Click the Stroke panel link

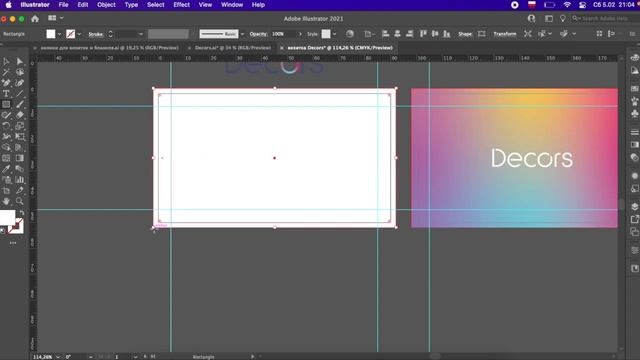[96, 34]
